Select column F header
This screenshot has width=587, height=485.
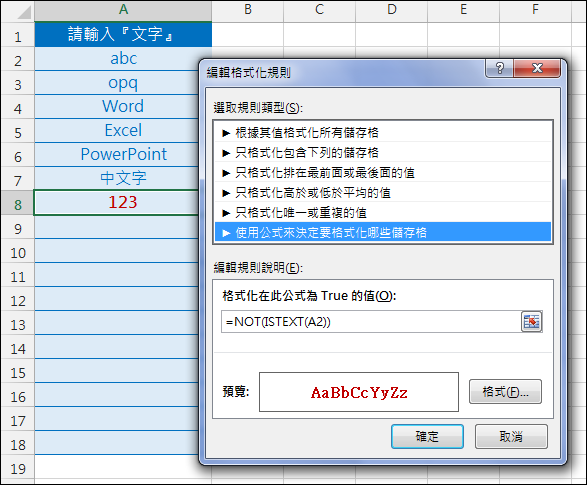535,10
